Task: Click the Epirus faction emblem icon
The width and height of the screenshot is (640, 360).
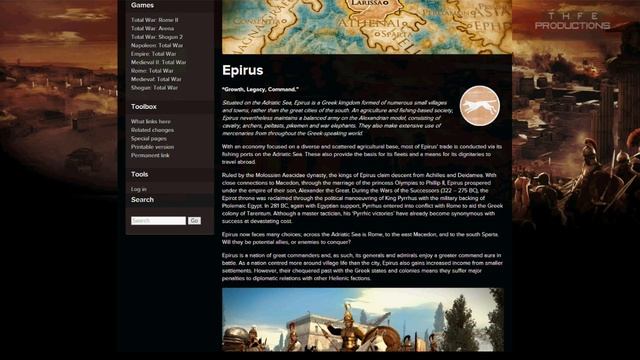Action: pyautogui.click(x=480, y=106)
